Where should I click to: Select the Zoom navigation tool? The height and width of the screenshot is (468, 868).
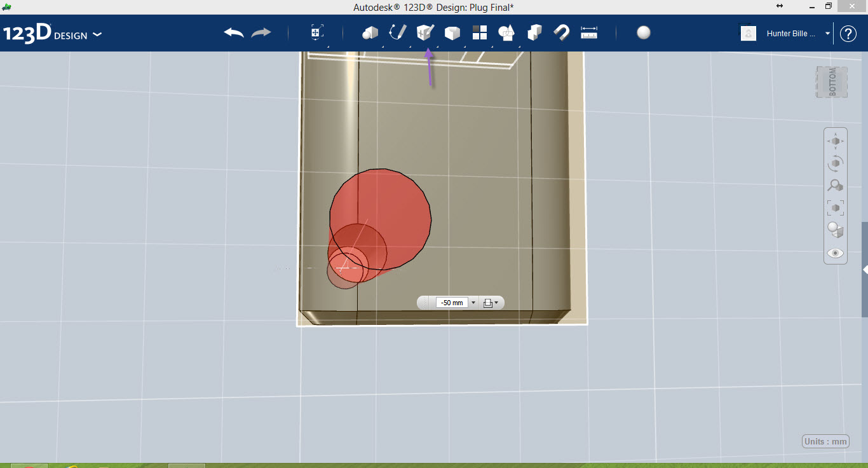(x=836, y=186)
